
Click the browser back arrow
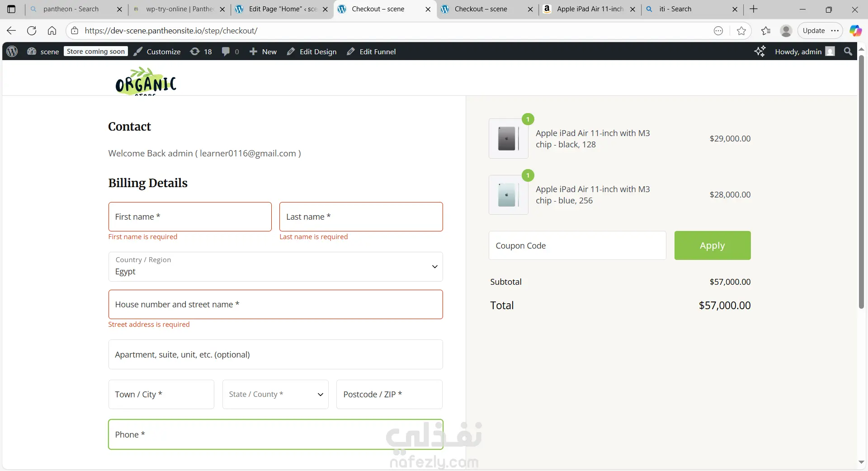tap(11, 31)
